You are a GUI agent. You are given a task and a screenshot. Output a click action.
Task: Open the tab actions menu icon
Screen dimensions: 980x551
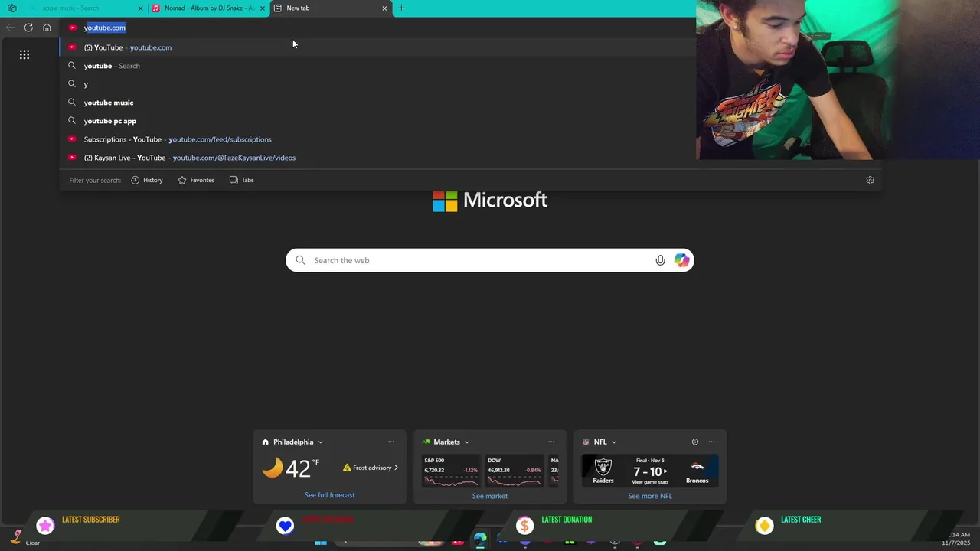coord(12,8)
